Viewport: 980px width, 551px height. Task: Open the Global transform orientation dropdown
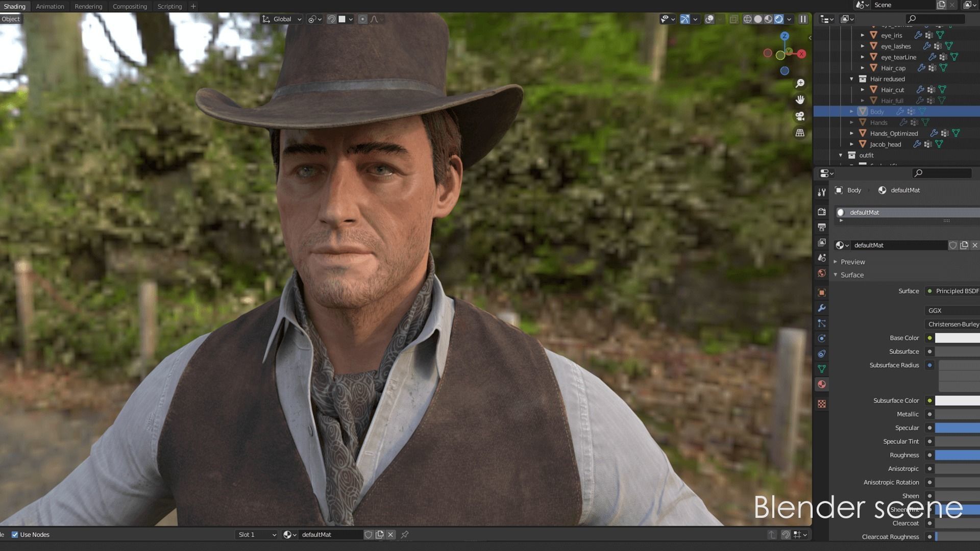[282, 19]
